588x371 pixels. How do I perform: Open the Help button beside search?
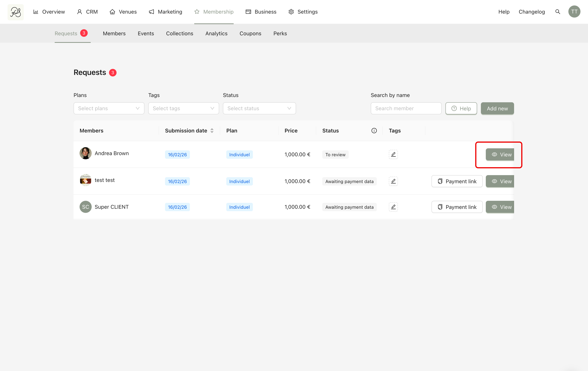tap(461, 108)
